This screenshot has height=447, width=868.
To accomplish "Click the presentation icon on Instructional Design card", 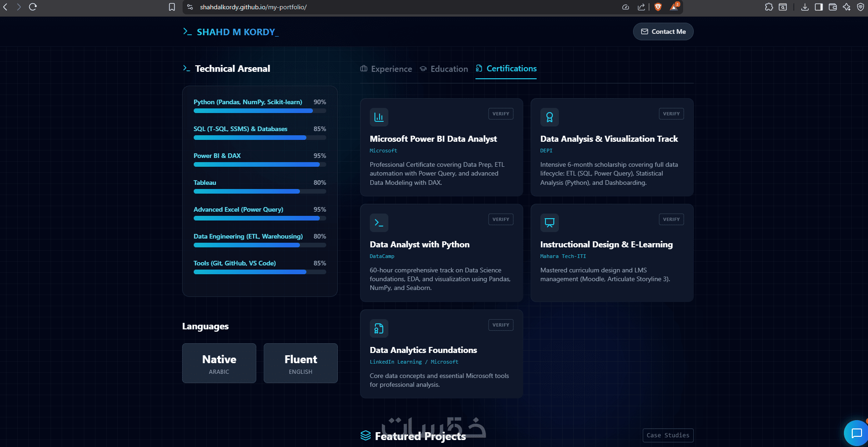I will 550,223.
